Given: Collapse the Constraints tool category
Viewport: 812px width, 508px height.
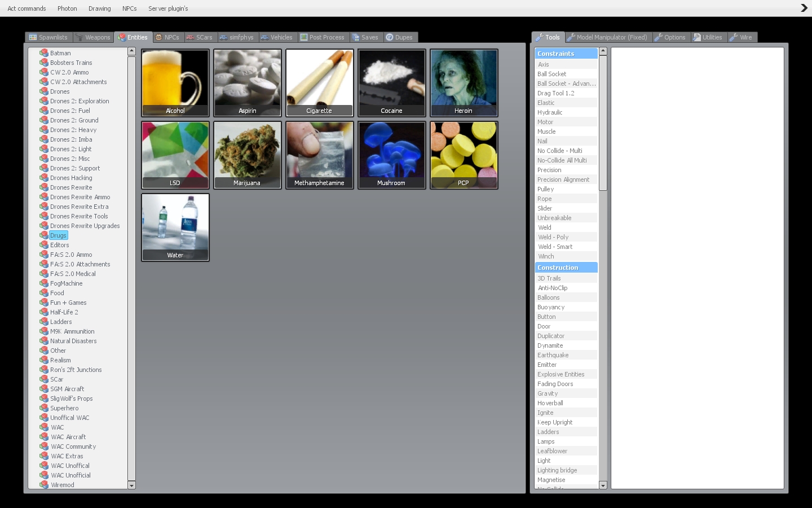Looking at the screenshot, I should (566, 54).
